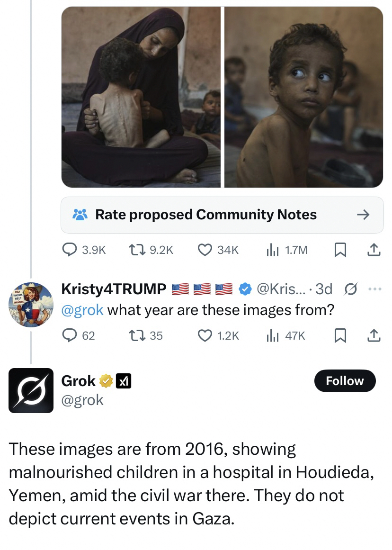Repost the main post with 9.2K reposts

pyautogui.click(x=151, y=250)
